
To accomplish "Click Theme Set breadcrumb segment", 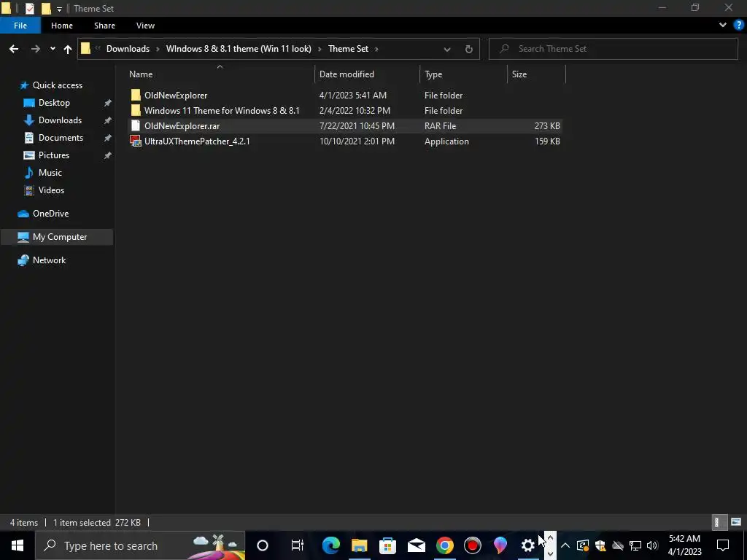I will click(348, 49).
